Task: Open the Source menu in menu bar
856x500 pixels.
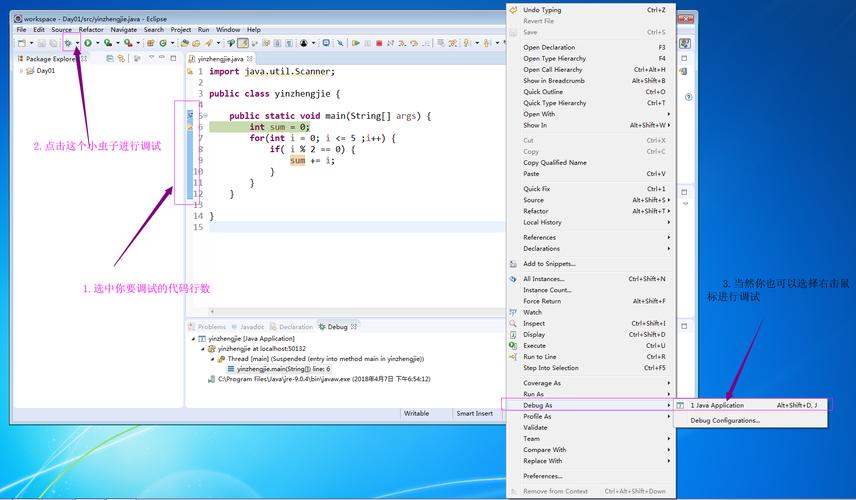Action: 62,29
